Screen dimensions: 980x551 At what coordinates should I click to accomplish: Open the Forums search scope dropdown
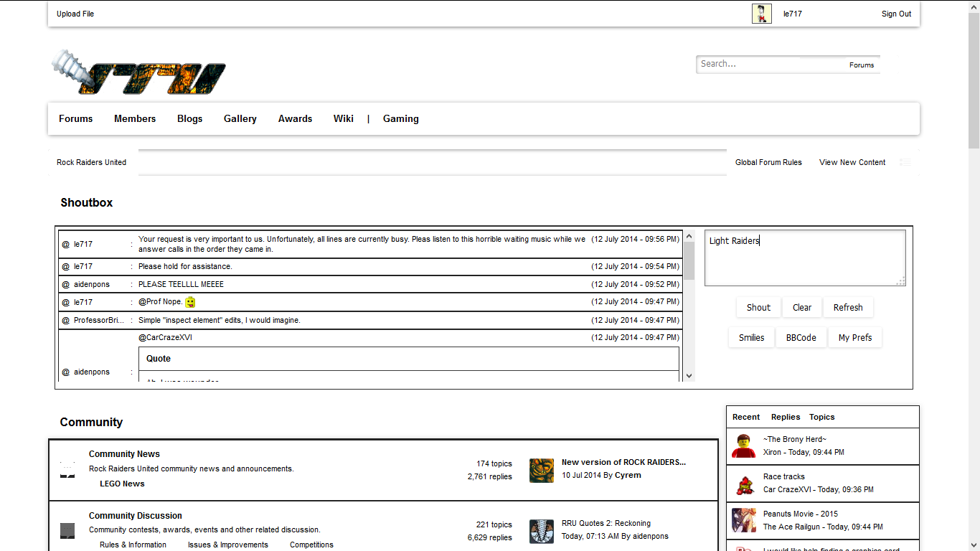tap(862, 65)
